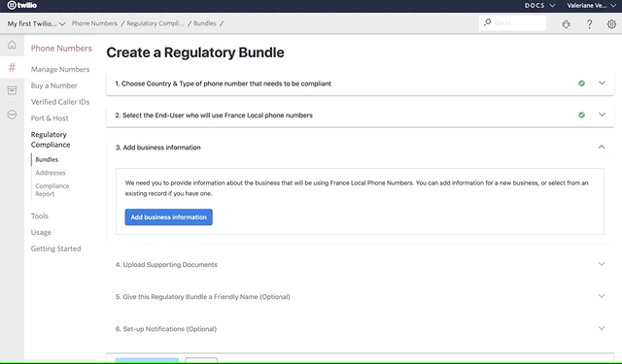This screenshot has height=364, width=622.
Task: Click Bundles breadcrumb link
Action: [x=205, y=23]
